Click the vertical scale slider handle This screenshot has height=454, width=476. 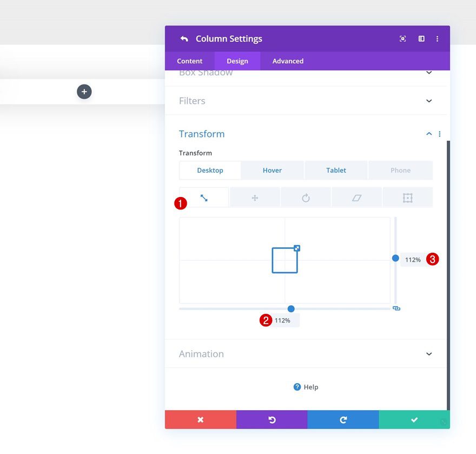point(395,258)
